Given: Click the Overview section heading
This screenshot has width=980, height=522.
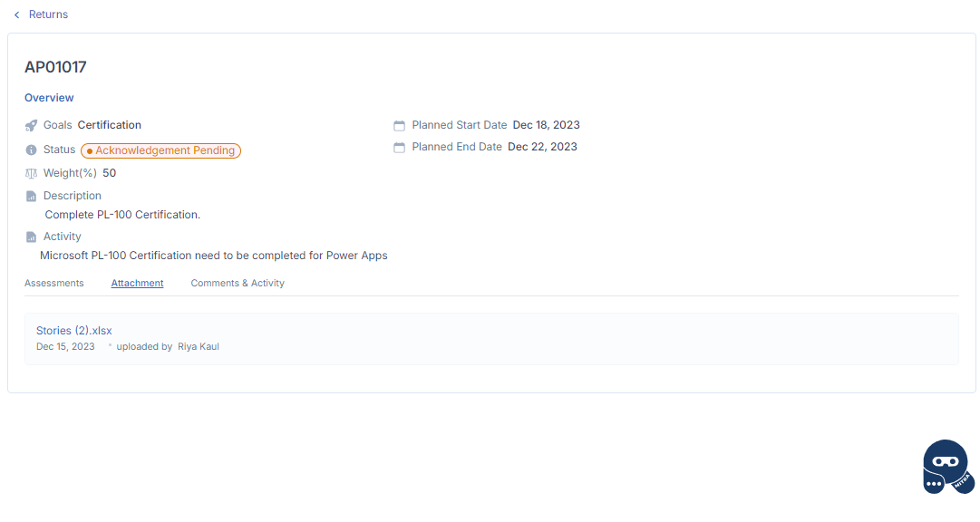Looking at the screenshot, I should coord(49,98).
